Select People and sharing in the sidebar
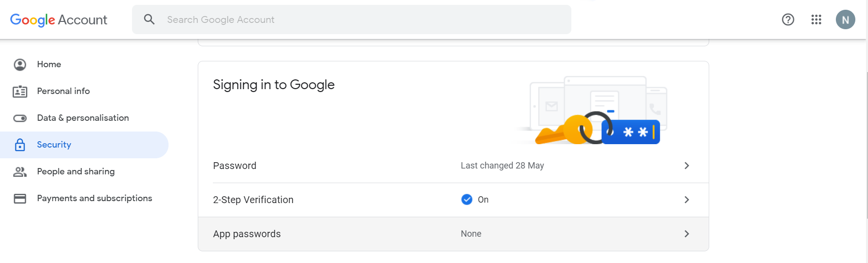Image resolution: width=868 pixels, height=263 pixels. click(75, 171)
